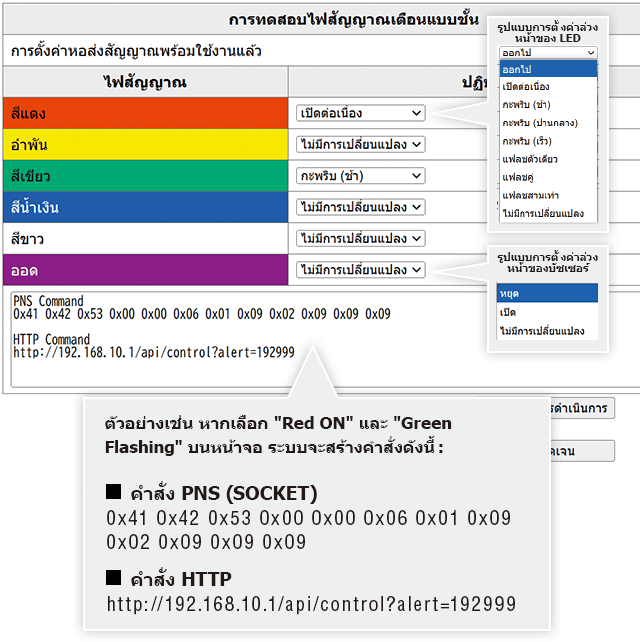Viewport: 640px width, 642px height.
Task: Pick กะพริบ (เร็ว) from LED pattern list
Action: pyautogui.click(x=548, y=141)
